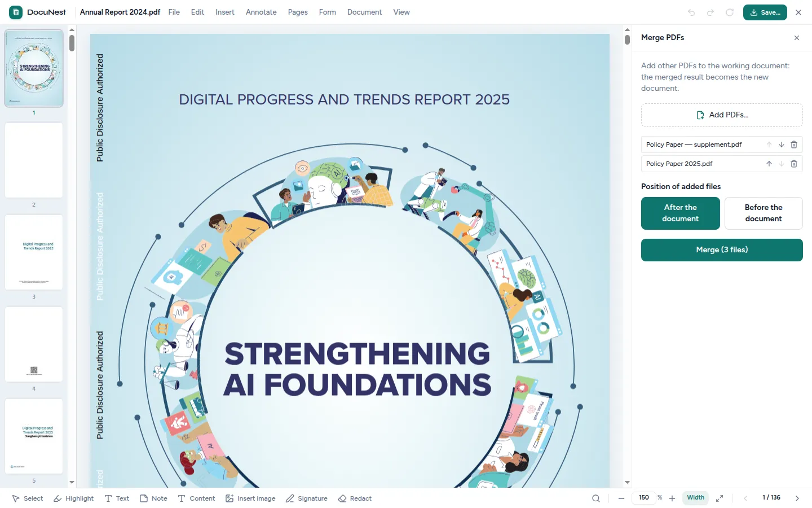Click document view scroll-down arrow
The height and width of the screenshot is (508, 812).
627,483
